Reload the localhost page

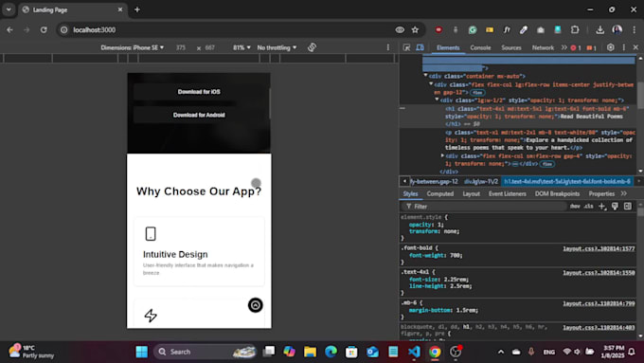point(44,29)
